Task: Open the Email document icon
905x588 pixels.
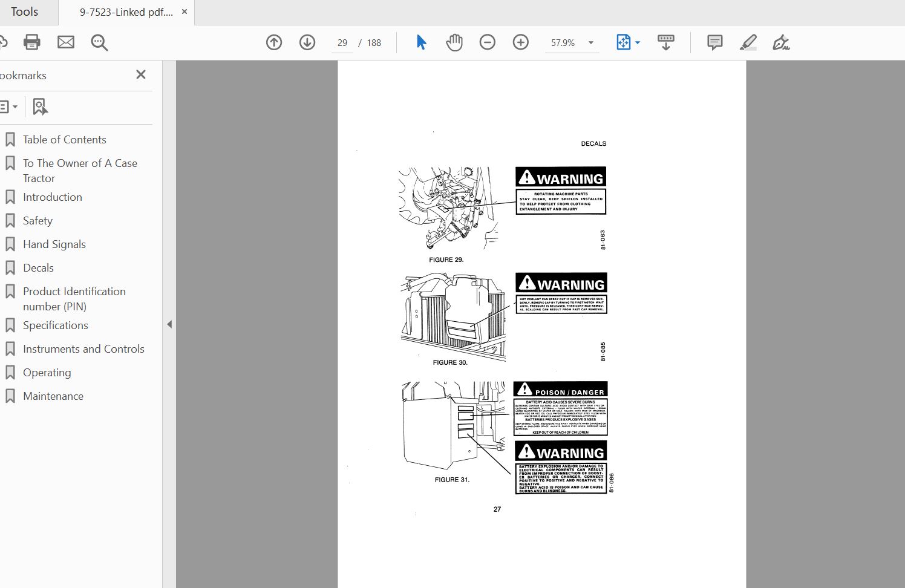Action: 66,42
